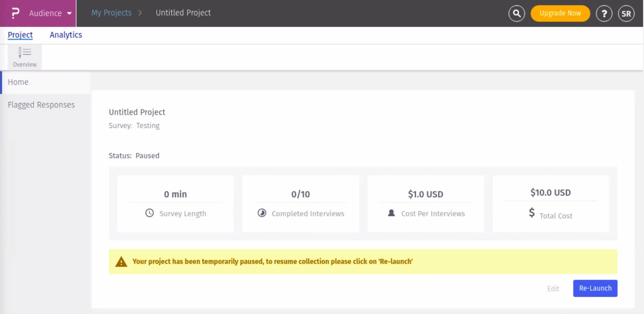
Task: Open the SR user profile avatar
Action: (x=626, y=14)
